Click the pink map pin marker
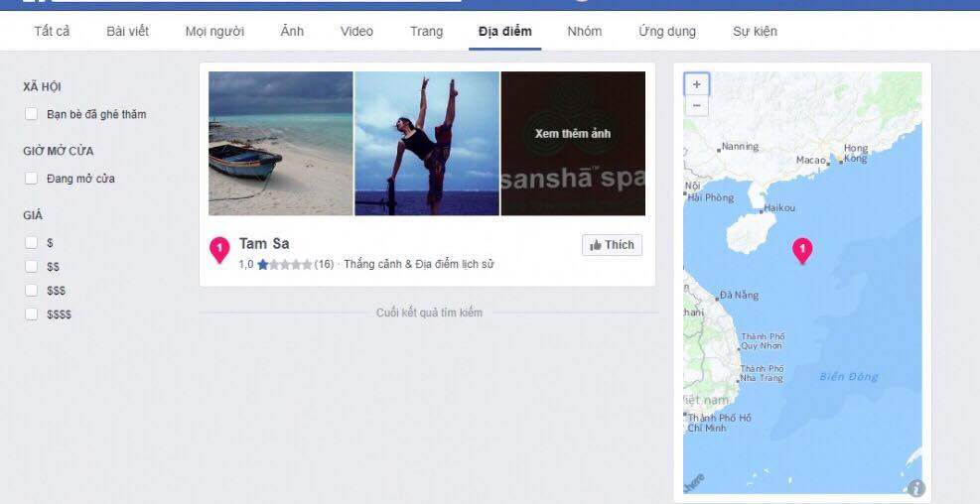This screenshot has height=504, width=980. 802,250
